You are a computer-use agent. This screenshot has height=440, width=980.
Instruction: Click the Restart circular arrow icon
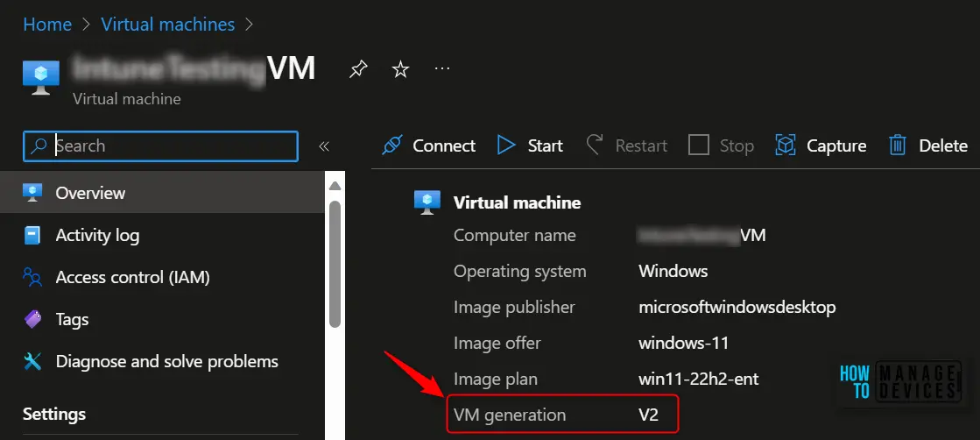click(595, 145)
